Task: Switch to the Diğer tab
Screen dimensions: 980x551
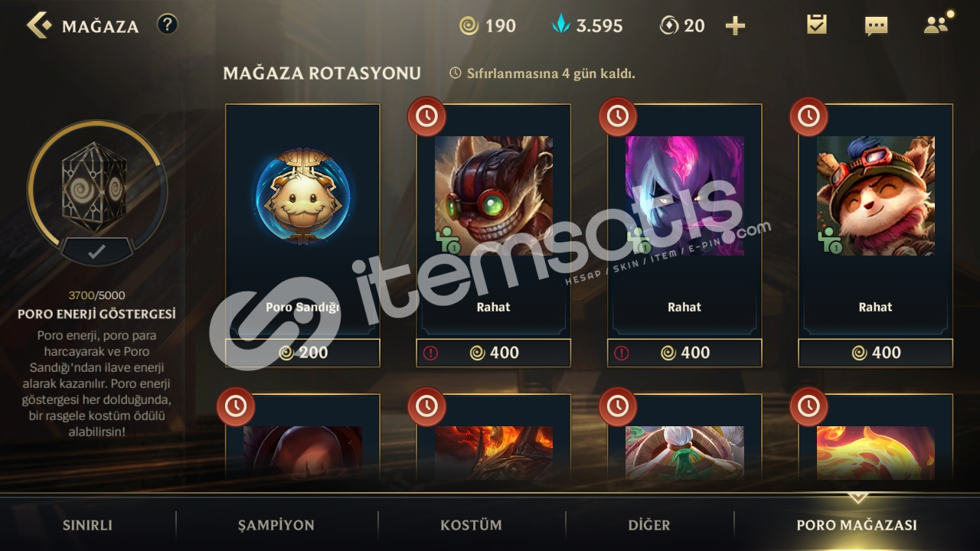Action: pyautogui.click(x=649, y=525)
